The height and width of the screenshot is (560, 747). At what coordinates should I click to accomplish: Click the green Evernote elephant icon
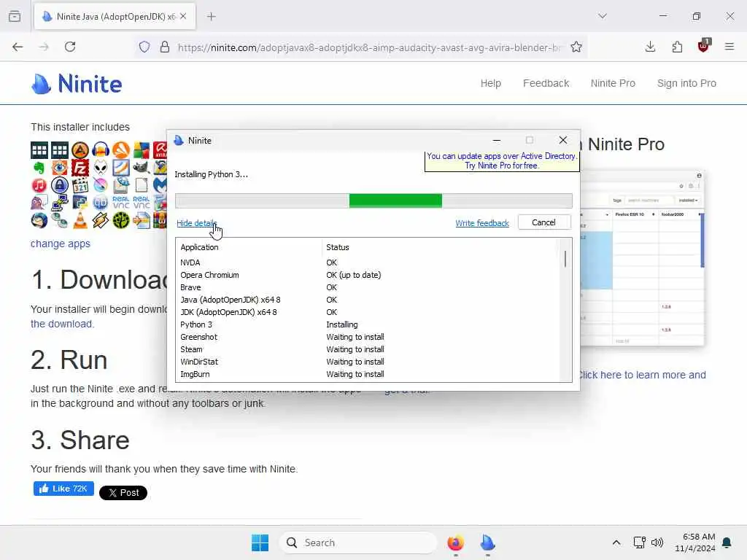[39, 168]
